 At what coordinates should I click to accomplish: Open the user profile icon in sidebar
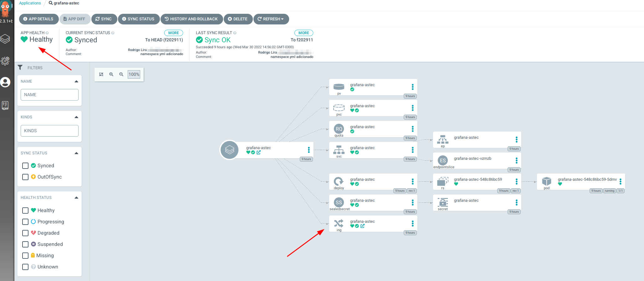point(5,82)
